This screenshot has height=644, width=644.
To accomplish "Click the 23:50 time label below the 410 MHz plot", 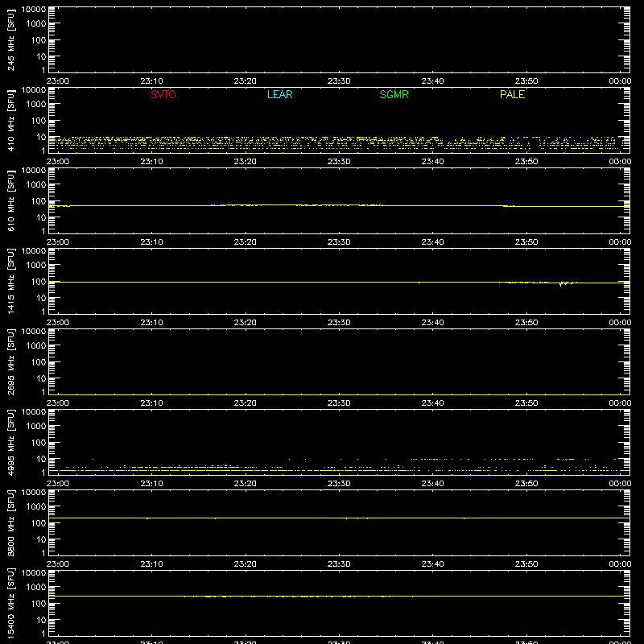I will tap(526, 162).
